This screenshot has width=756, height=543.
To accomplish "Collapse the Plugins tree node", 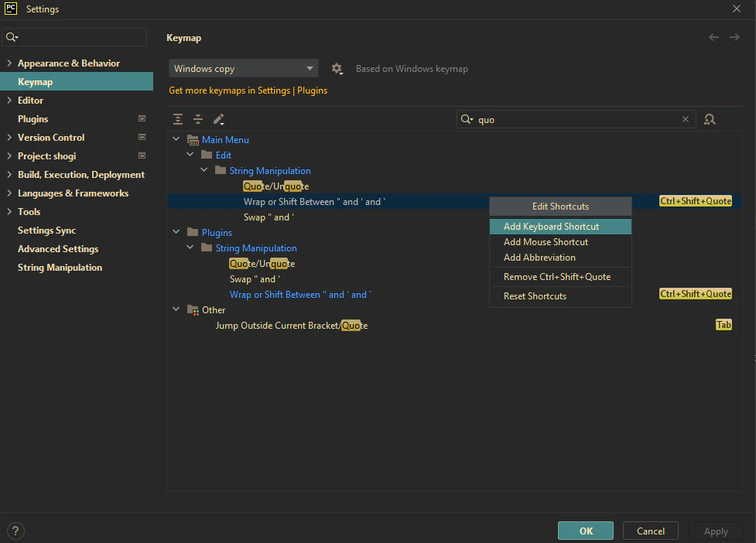I will (x=176, y=232).
